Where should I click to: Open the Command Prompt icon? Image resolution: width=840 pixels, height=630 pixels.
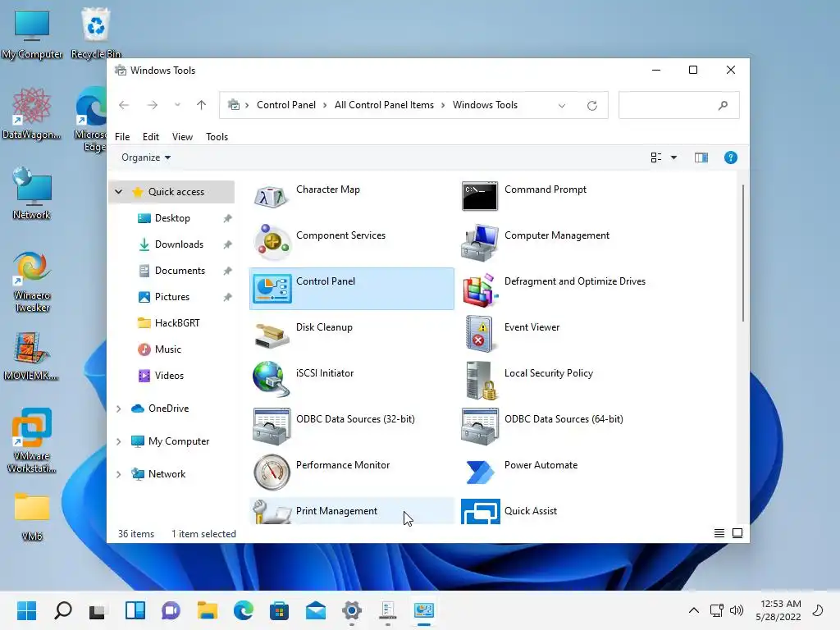[x=479, y=196]
